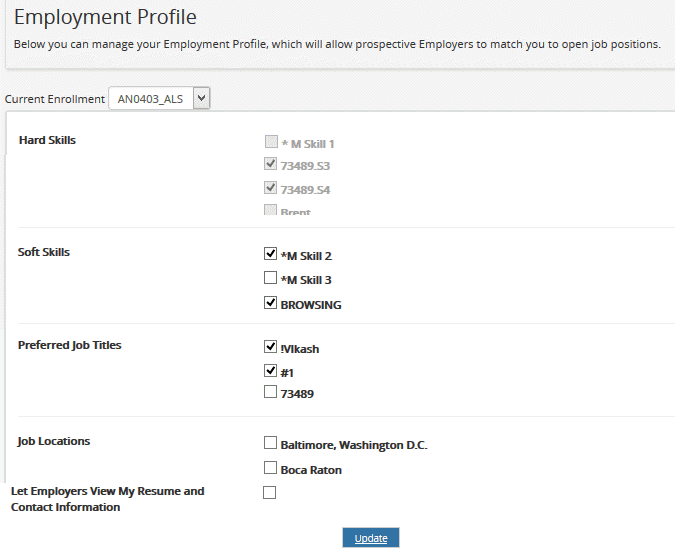Uncheck the !Vikash job title
The image size is (675, 560).
[270, 347]
